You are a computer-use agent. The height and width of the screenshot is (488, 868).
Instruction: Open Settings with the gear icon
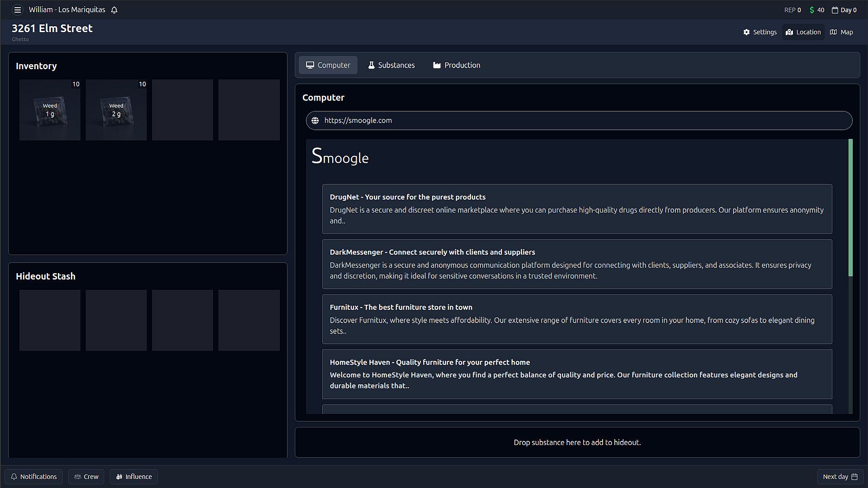point(759,32)
